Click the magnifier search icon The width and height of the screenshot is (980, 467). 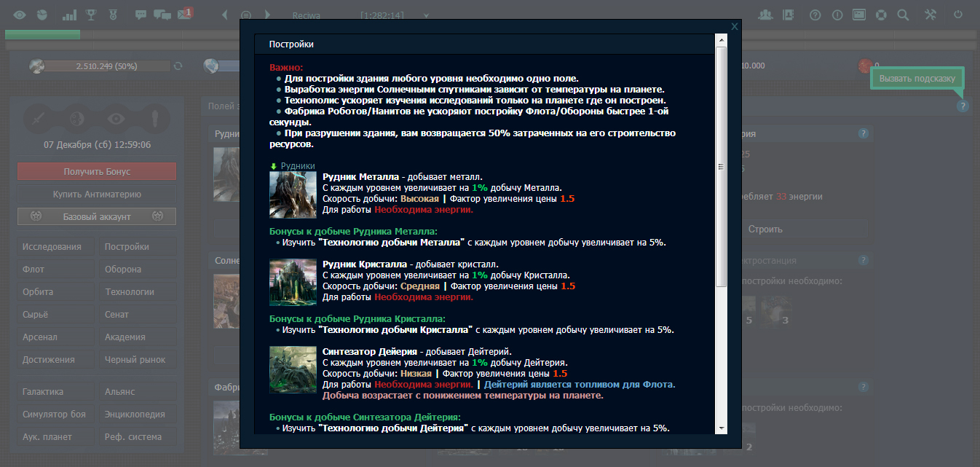[x=903, y=15]
